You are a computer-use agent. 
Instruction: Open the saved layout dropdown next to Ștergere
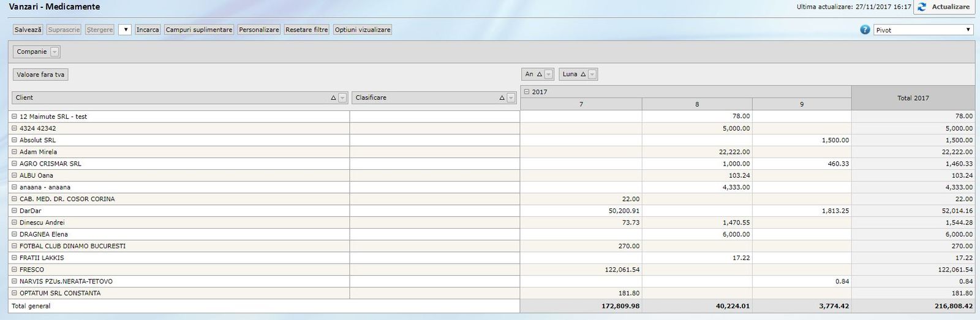[x=124, y=30]
